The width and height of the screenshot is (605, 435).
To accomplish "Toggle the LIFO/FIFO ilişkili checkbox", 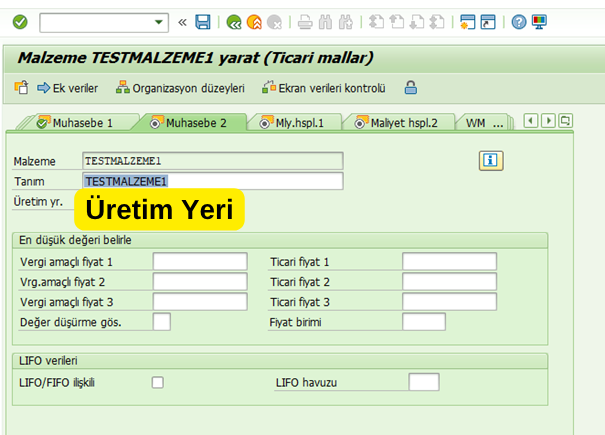I will pos(157,382).
